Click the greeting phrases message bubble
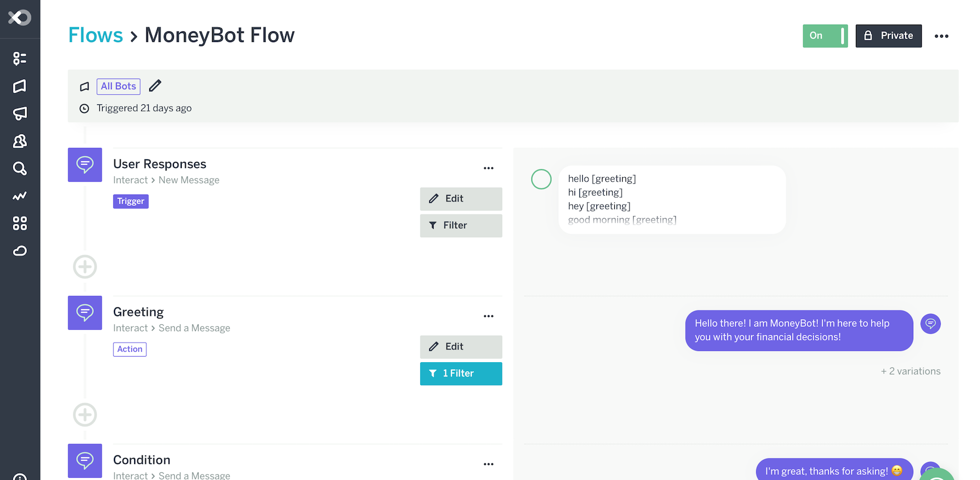Viewport: 980px width, 480px height. click(672, 200)
